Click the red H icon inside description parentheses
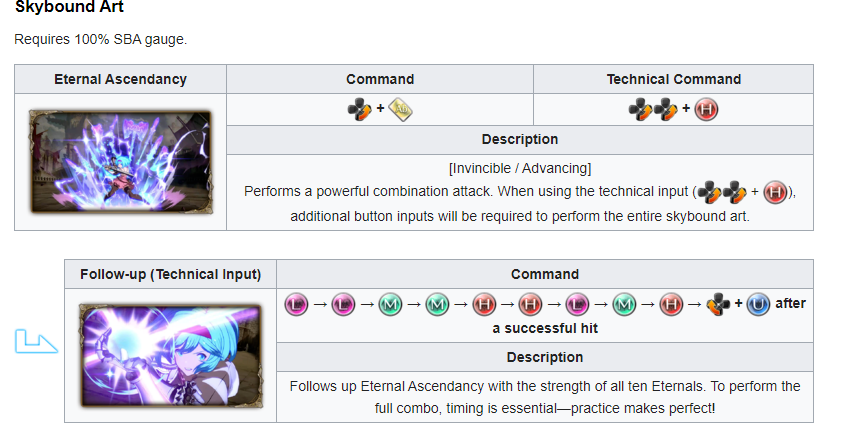The height and width of the screenshot is (448, 850). 775,193
